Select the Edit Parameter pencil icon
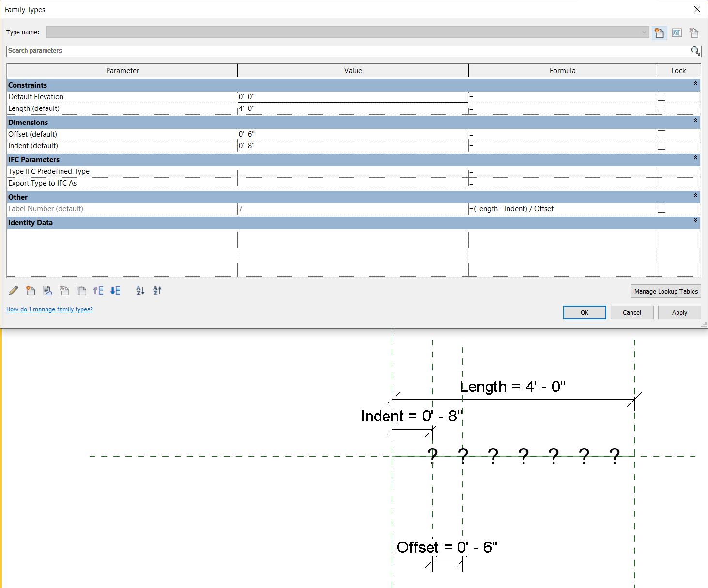 pyautogui.click(x=13, y=291)
